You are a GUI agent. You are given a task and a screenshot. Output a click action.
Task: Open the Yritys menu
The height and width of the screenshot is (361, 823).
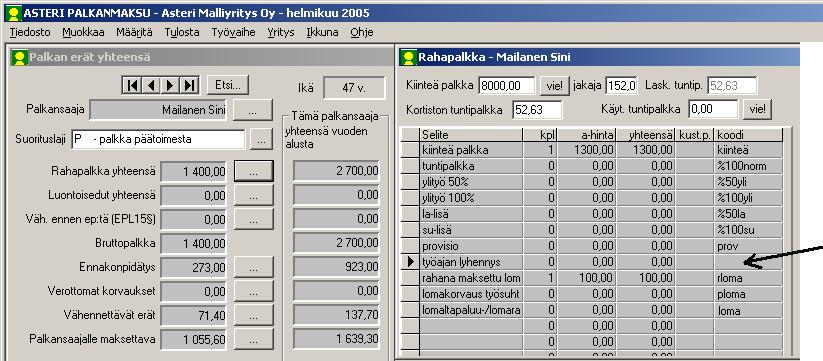point(281,33)
